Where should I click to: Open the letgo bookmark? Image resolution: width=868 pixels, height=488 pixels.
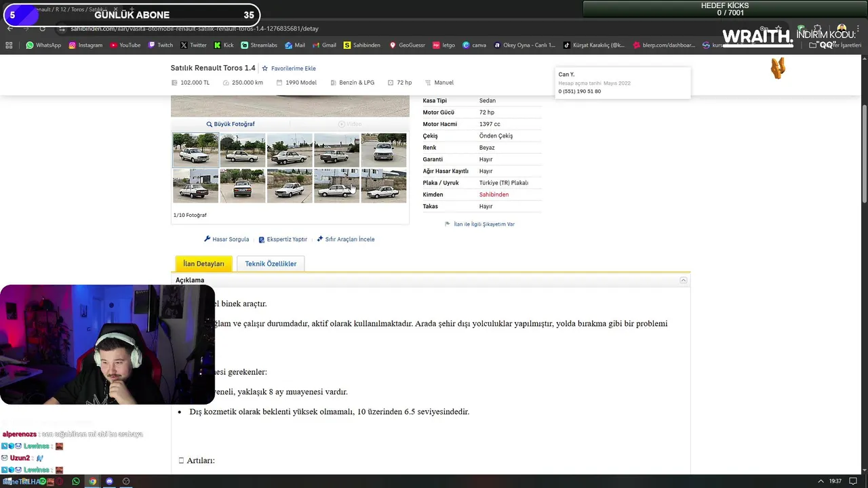click(x=443, y=45)
